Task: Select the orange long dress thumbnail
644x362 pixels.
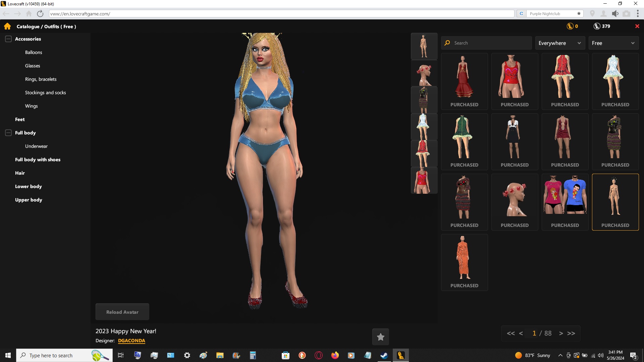Action: click(464, 258)
